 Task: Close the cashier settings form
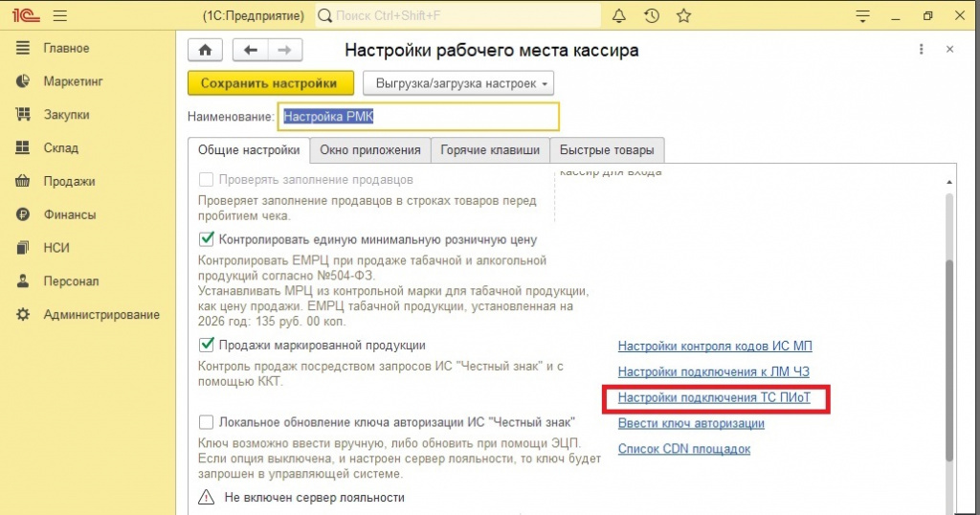(x=949, y=50)
